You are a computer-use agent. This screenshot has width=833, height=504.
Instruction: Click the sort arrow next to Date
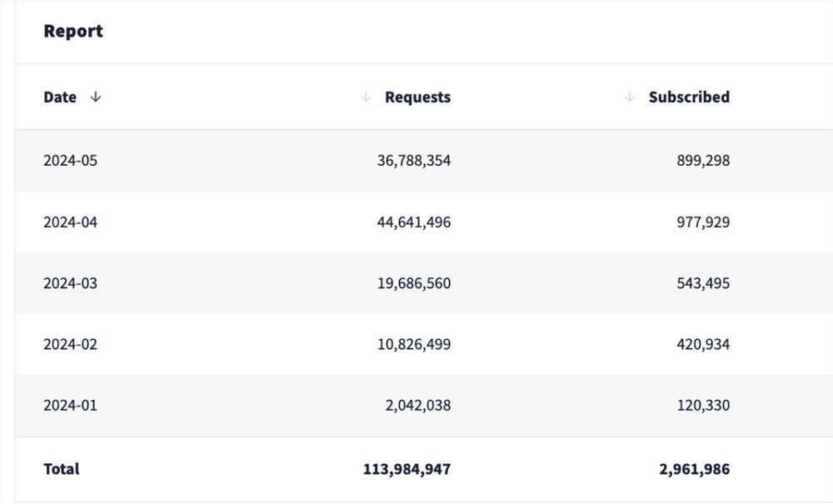(x=96, y=97)
